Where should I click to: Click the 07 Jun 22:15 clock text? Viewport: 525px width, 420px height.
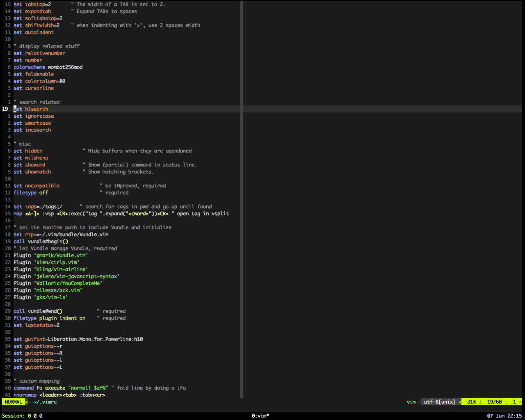tap(504, 416)
